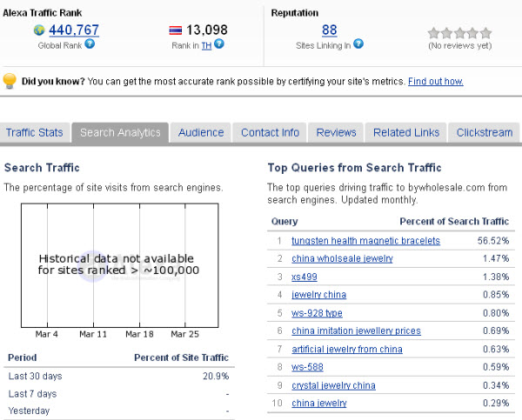
Task: Click the 20.9% Last 30 days value
Action: pyautogui.click(x=216, y=377)
